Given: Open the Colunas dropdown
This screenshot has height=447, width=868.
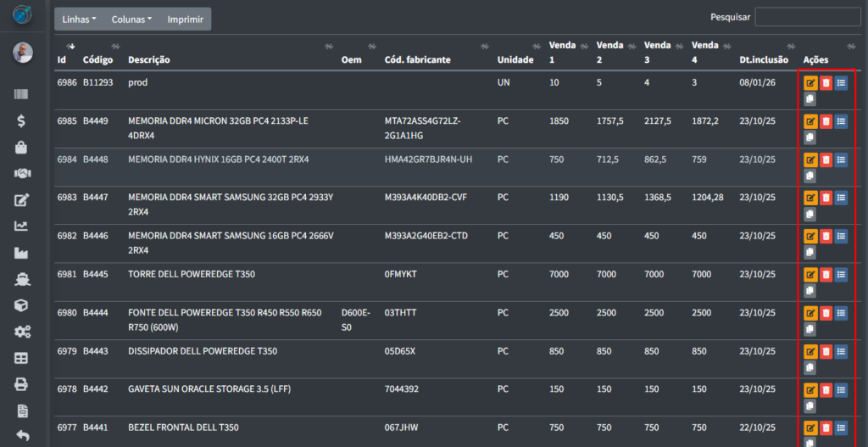Looking at the screenshot, I should click(x=131, y=20).
